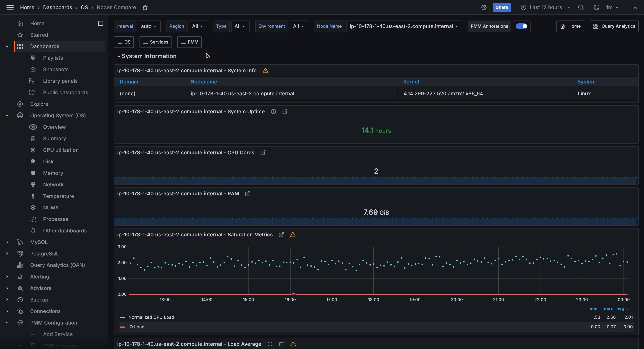Show System Uptime panel info icon

(273, 112)
